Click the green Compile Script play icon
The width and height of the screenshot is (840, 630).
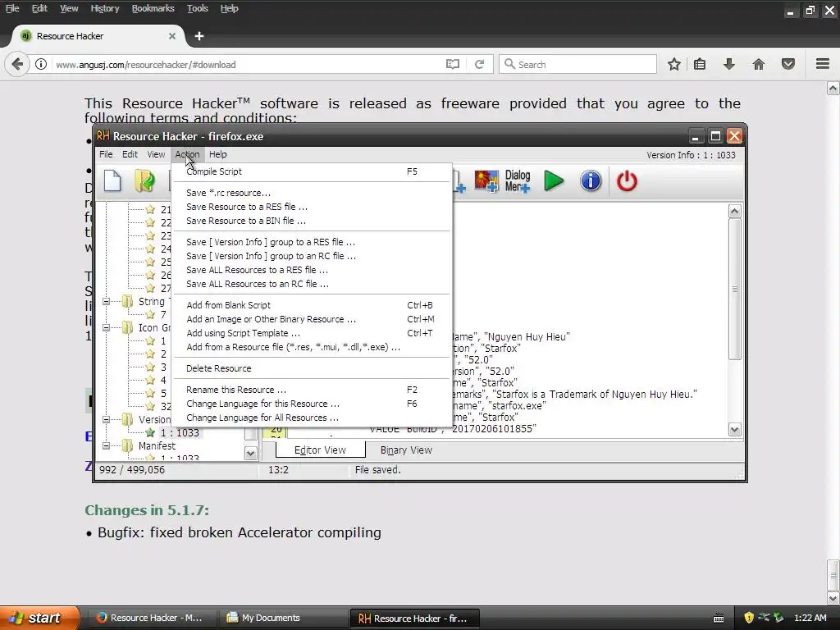pos(554,181)
